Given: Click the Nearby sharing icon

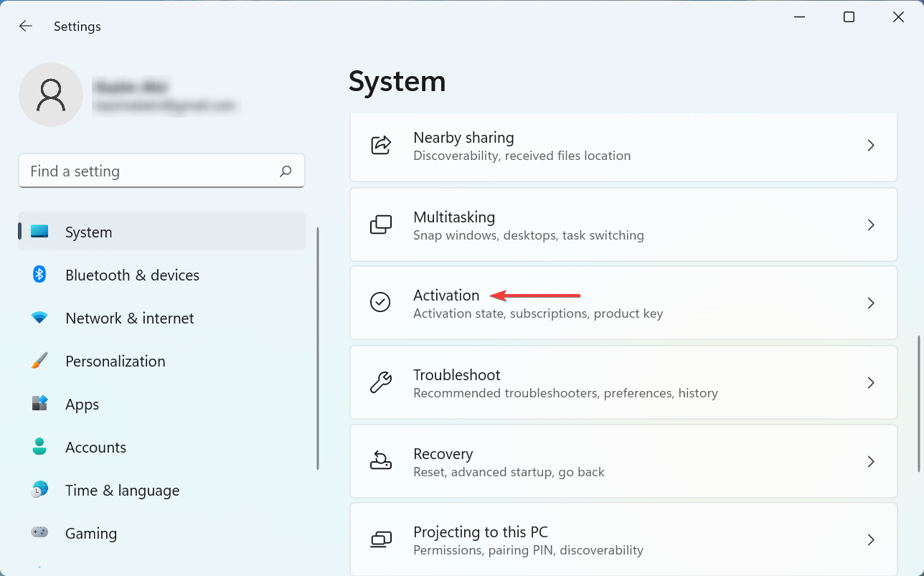Looking at the screenshot, I should tap(381, 145).
